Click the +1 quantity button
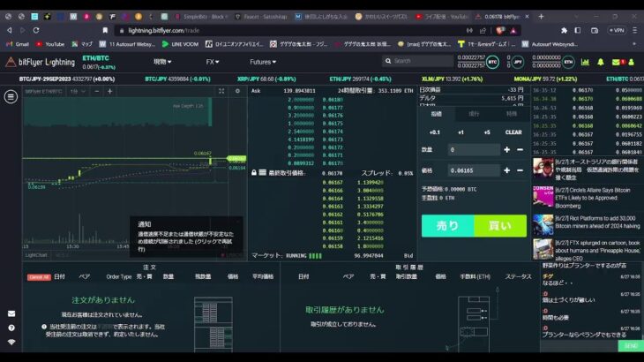The image size is (644, 362). pyautogui.click(x=461, y=132)
